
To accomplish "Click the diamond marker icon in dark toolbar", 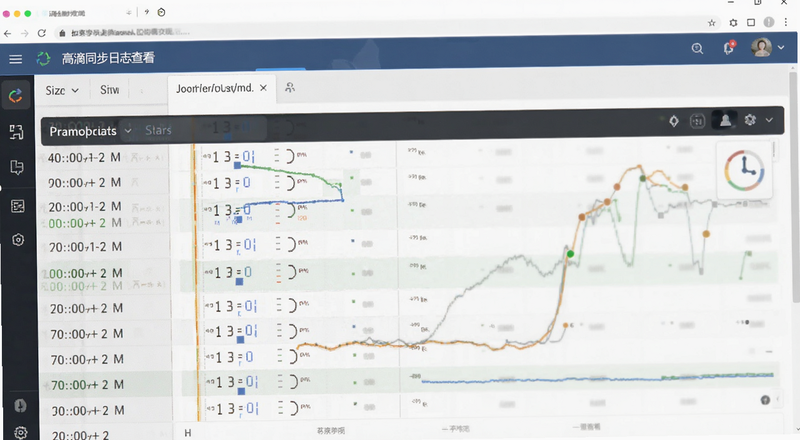I will point(674,121).
